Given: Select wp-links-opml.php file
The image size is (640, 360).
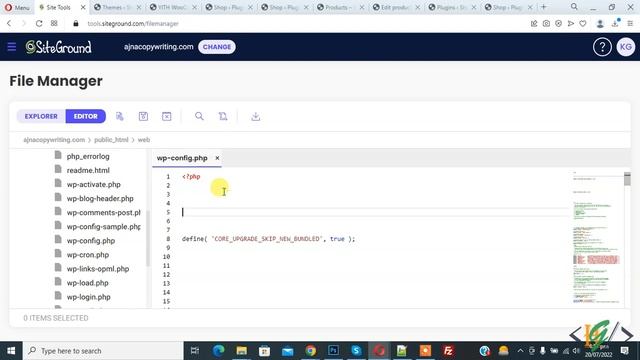Looking at the screenshot, I should click(98, 269).
